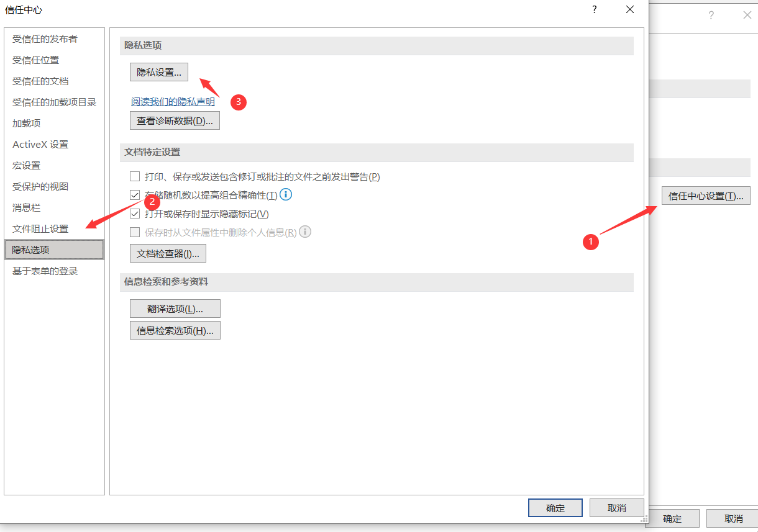The image size is (758, 532).
Task: Click the info icon beside 存储随机数以提高组合精确性
Action: [285, 194]
